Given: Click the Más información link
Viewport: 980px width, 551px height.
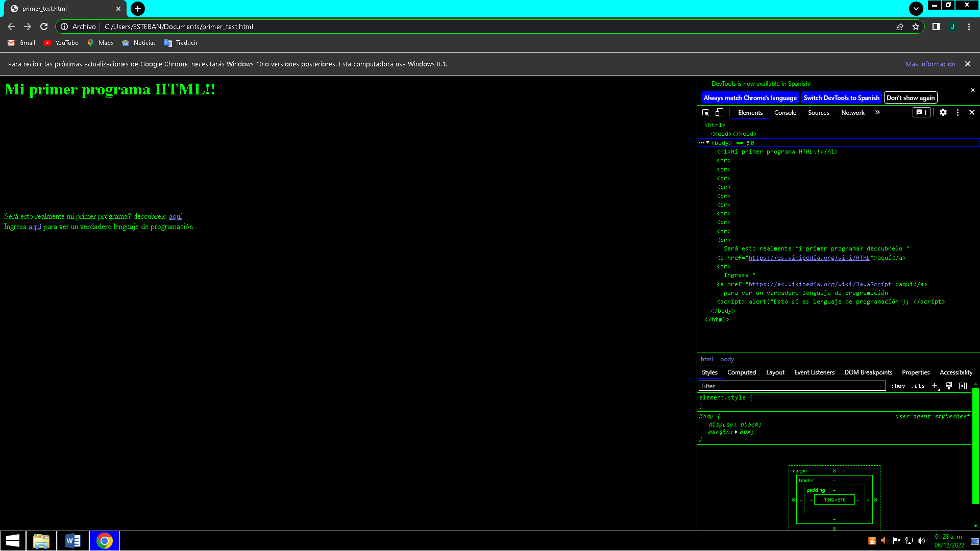Looking at the screenshot, I should pos(930,64).
